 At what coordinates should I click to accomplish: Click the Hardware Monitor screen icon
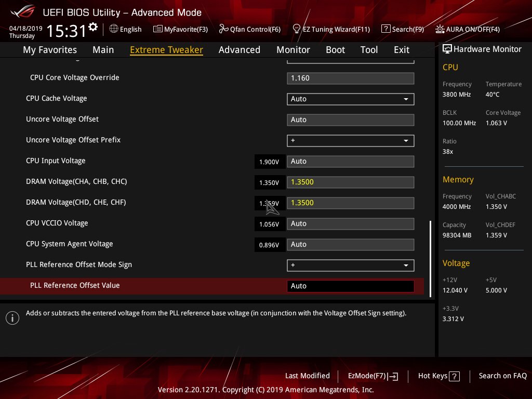tap(447, 49)
